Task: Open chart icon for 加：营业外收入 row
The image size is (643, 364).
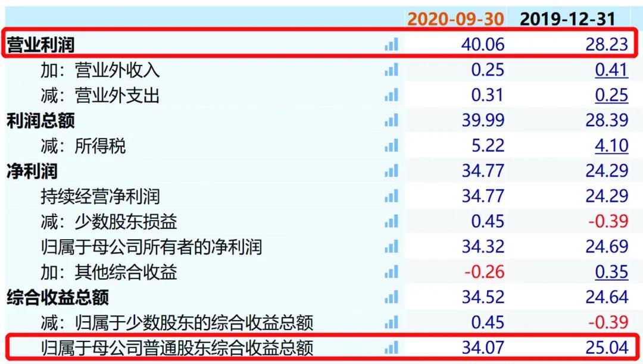Action: pos(391,70)
